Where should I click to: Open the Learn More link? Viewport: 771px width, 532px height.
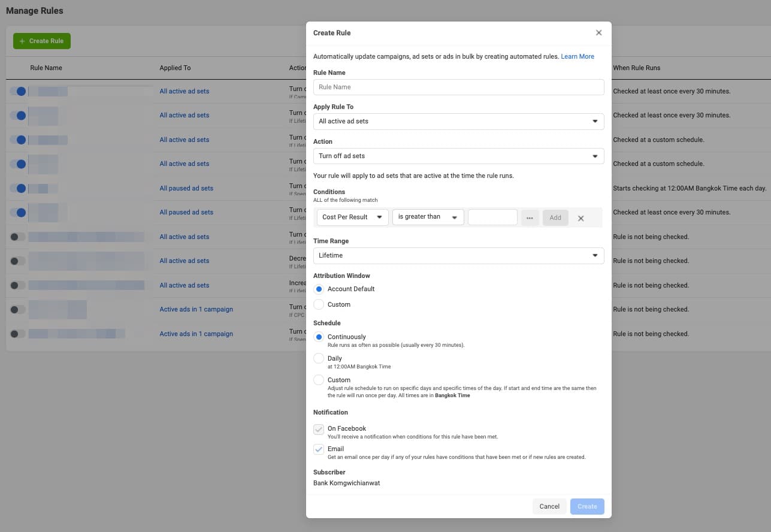coord(577,56)
